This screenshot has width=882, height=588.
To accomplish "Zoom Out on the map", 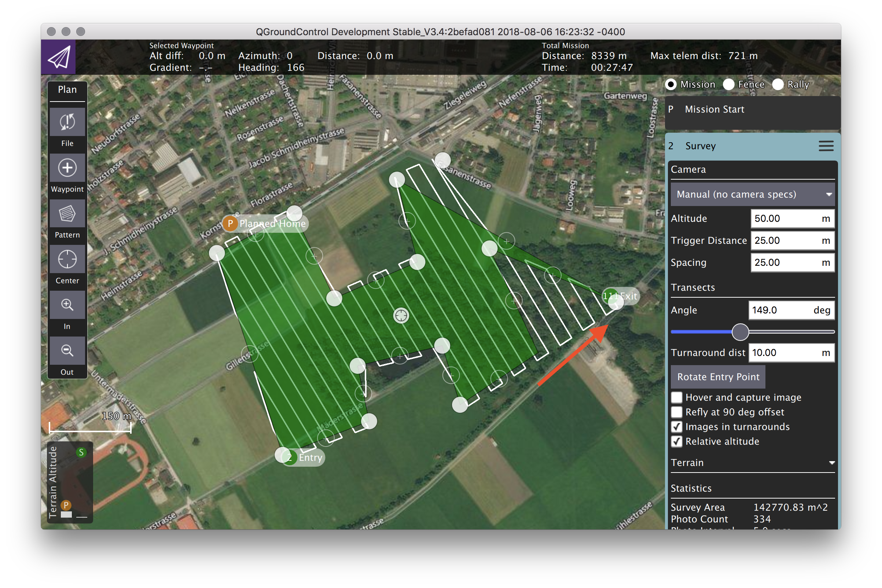I will [67, 350].
